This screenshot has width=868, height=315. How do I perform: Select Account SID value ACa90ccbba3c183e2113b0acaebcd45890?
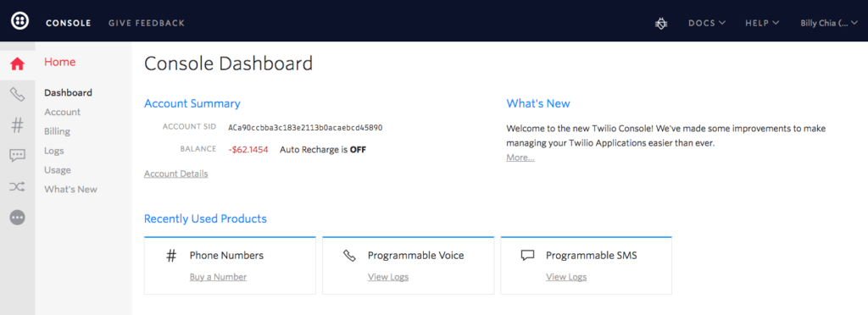pos(305,128)
